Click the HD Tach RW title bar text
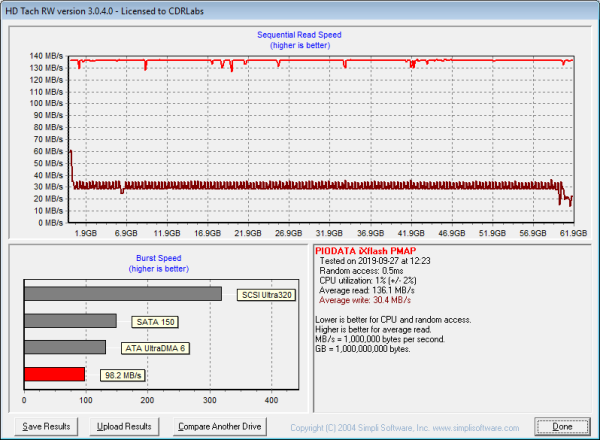 click(x=104, y=11)
